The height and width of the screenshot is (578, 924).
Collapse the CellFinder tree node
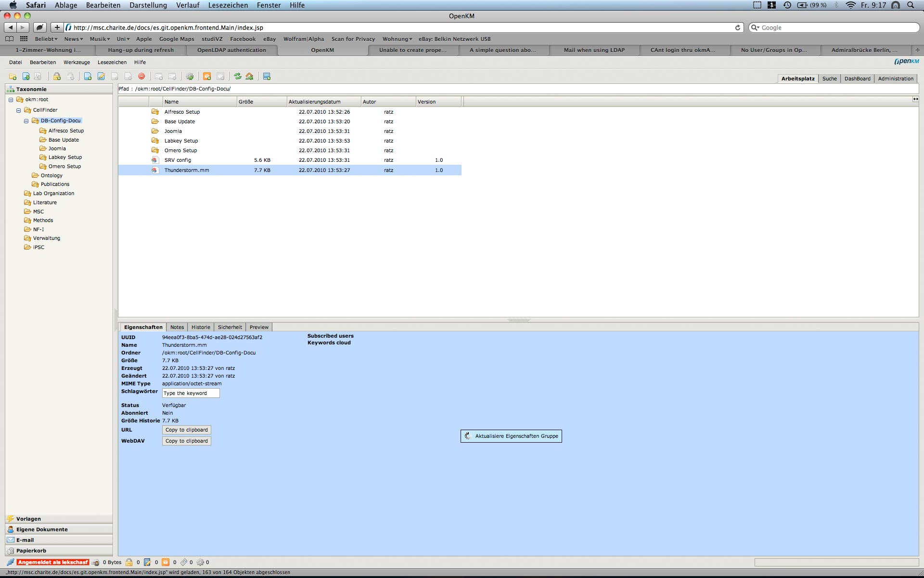point(18,110)
